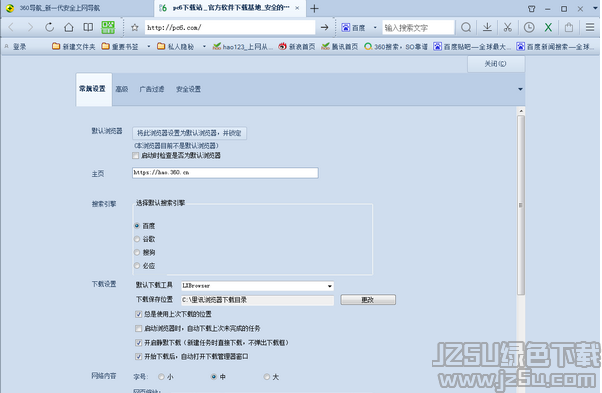The image size is (602, 393).
Task: Bookmark page with star icon
Action: [x=134, y=28]
